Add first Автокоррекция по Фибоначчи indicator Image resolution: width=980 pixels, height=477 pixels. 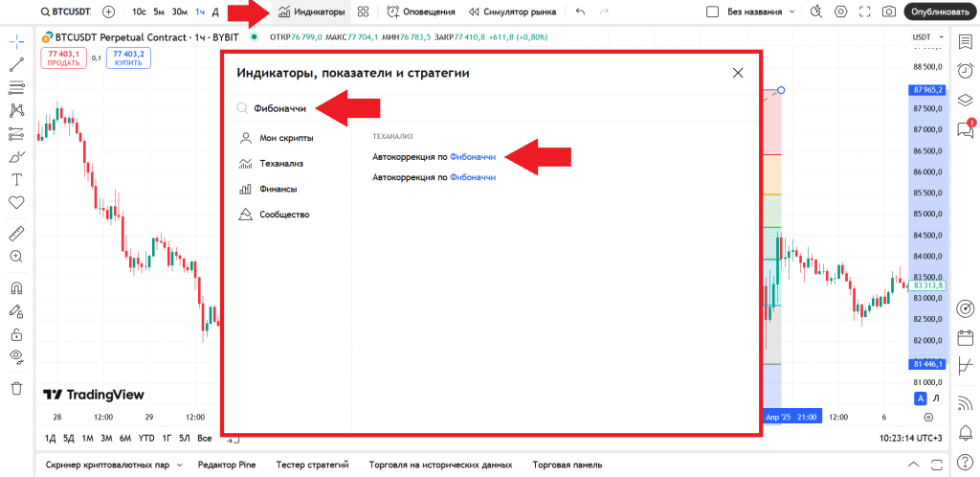tap(434, 157)
